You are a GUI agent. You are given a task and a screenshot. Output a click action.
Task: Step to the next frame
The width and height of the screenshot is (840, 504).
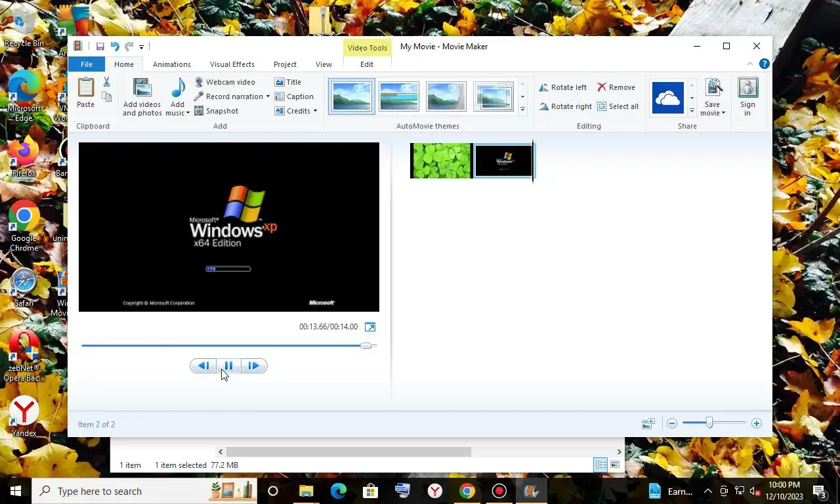[254, 366]
